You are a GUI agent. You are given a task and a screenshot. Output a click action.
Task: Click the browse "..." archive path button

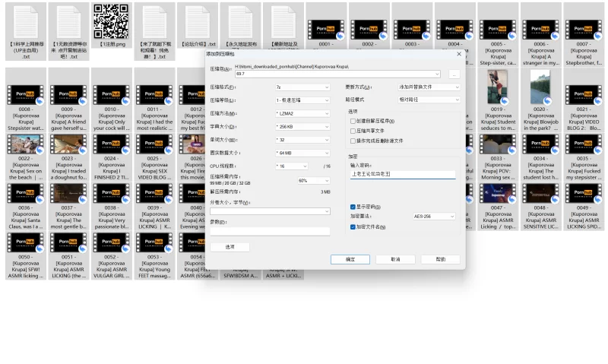point(454,74)
